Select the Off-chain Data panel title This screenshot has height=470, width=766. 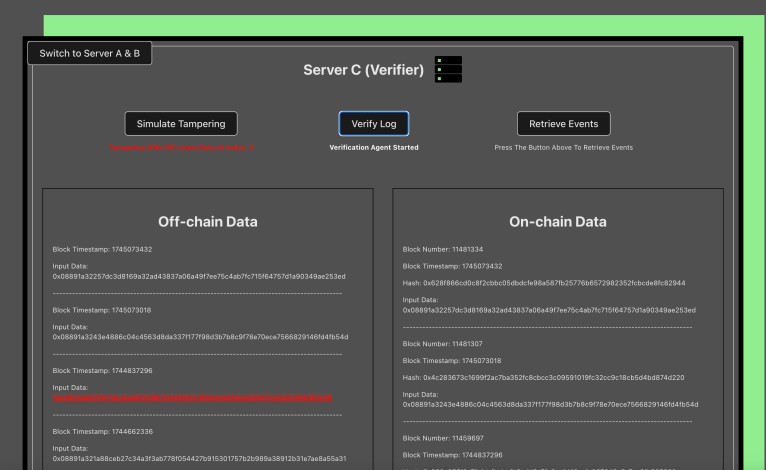[x=208, y=221]
